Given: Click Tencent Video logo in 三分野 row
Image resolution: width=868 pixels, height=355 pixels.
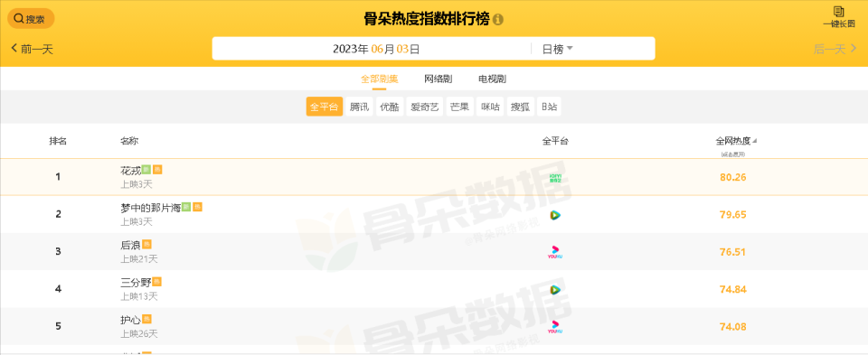Looking at the screenshot, I should click(555, 290).
